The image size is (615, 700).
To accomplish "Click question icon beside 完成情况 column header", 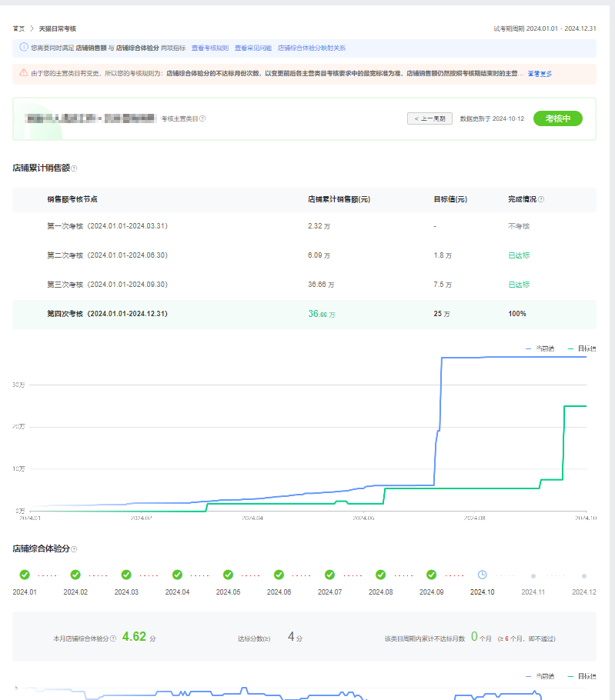I will tap(541, 199).
